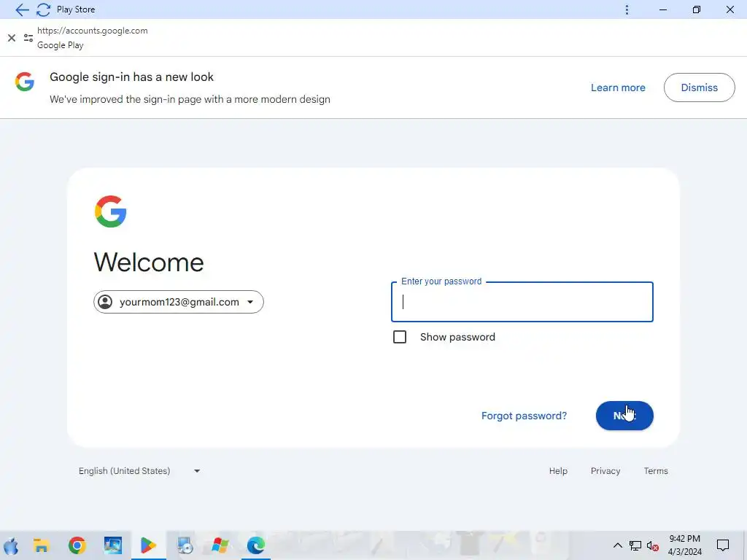Open the notification center icon

click(x=723, y=545)
